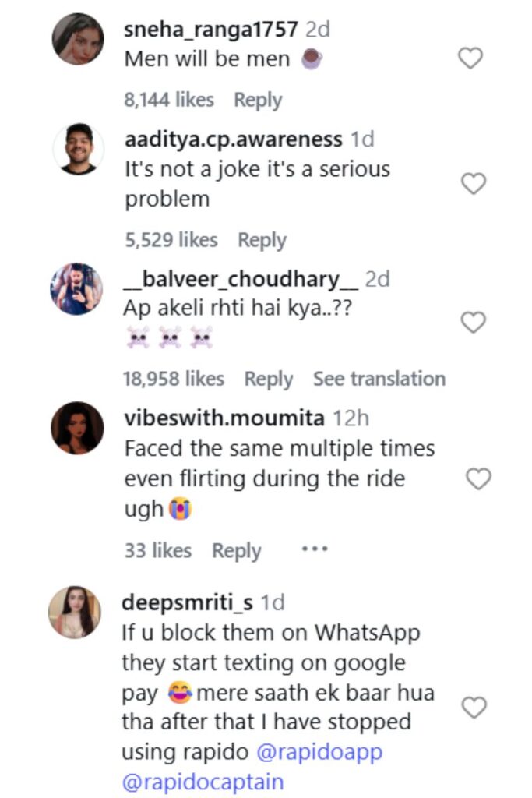Reply to aaditya.cp.awareness's comment
The width and height of the screenshot is (532, 798).
pos(262,241)
